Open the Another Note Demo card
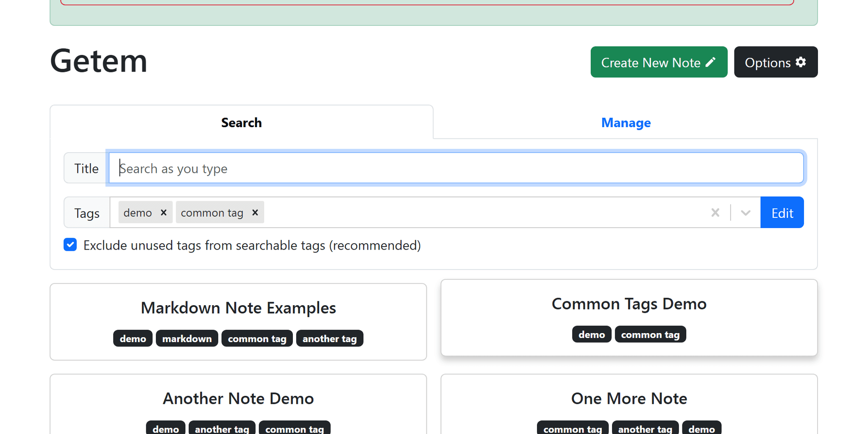Viewport: 868px width, 434px height. 238,399
